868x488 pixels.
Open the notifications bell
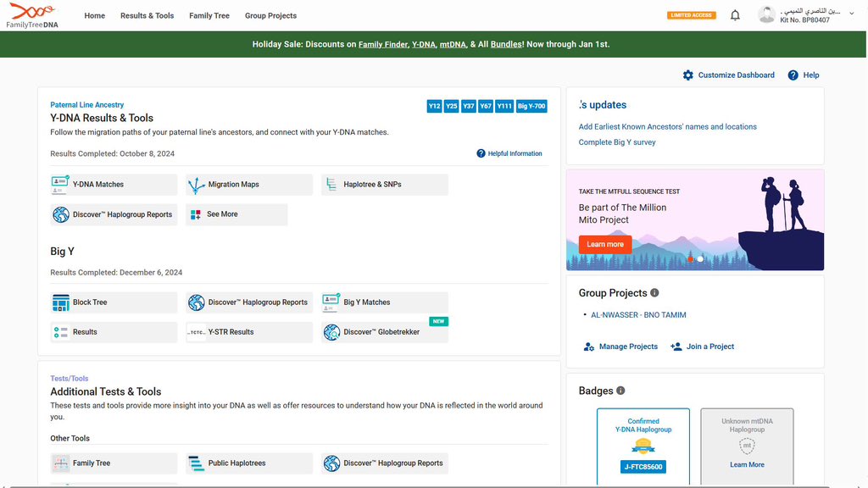click(x=735, y=15)
